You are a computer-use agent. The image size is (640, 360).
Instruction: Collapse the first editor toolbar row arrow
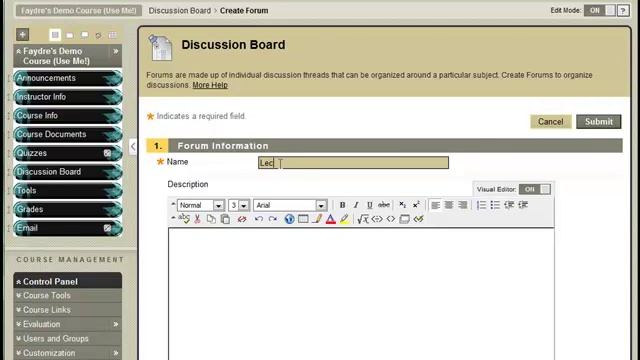pyautogui.click(x=173, y=204)
